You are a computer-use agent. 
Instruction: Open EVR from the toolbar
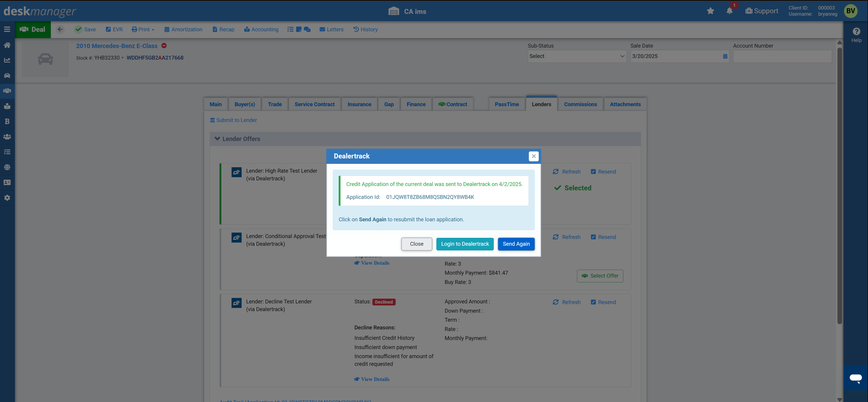114,29
